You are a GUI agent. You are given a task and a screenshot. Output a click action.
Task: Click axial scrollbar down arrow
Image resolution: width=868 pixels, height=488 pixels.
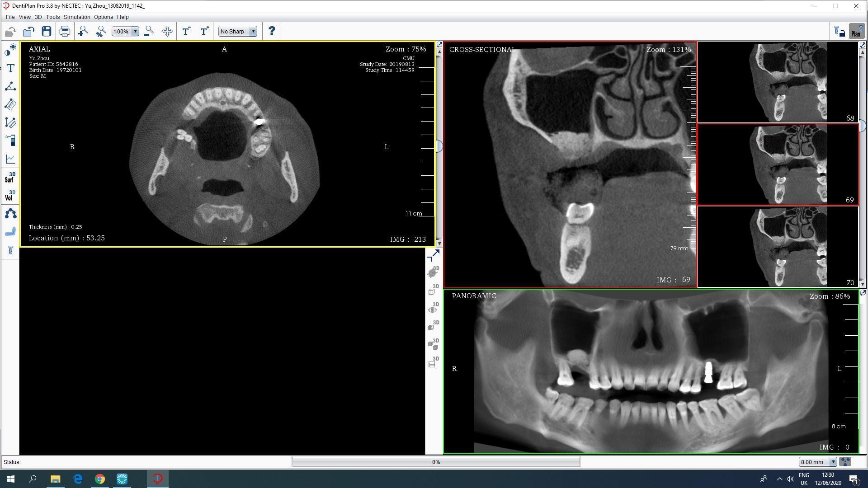point(439,244)
